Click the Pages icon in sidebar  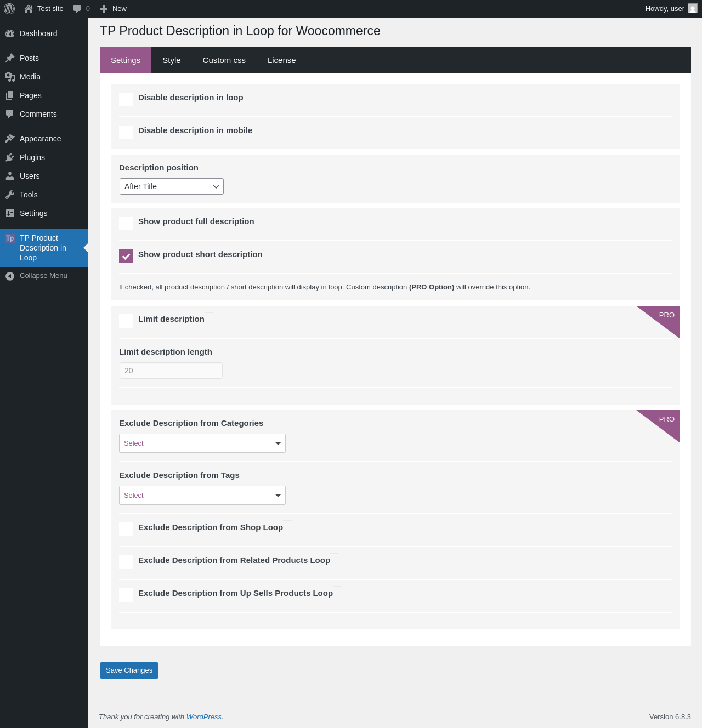10,95
